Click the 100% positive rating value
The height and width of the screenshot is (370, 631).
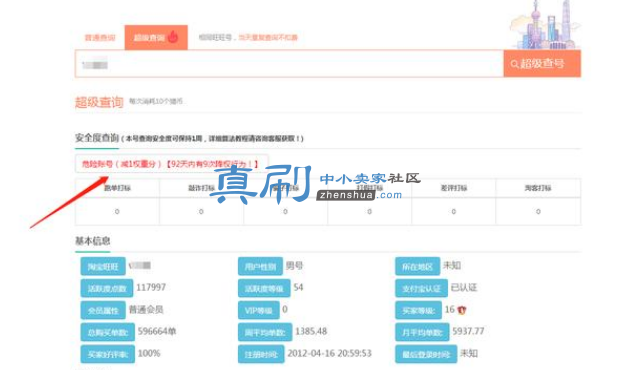coord(149,353)
